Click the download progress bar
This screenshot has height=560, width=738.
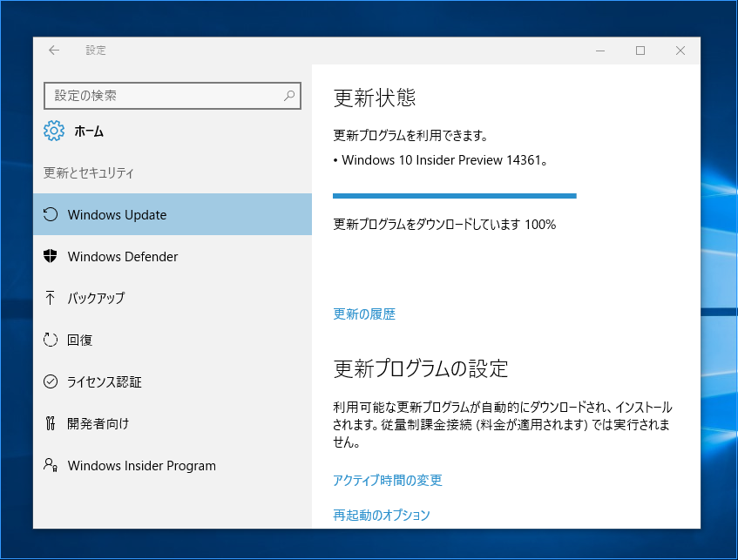(454, 196)
